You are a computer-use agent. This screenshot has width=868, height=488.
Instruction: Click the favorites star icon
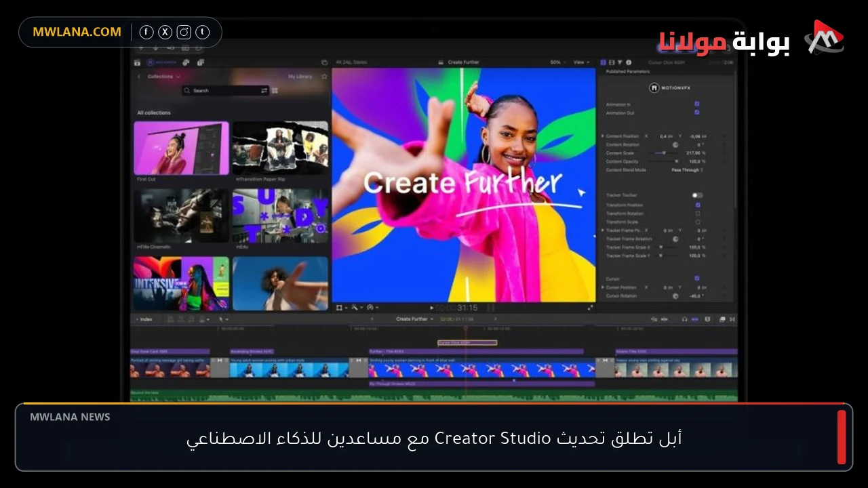point(324,77)
